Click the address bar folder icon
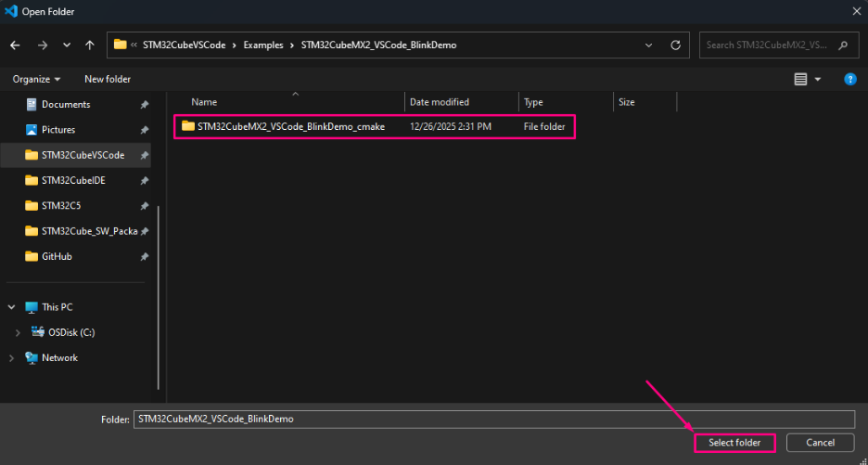 pyautogui.click(x=121, y=45)
